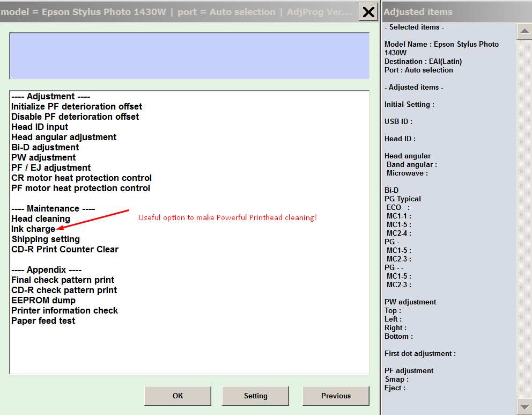Click the Band angular entry
This screenshot has width=532, height=415.
point(411,165)
